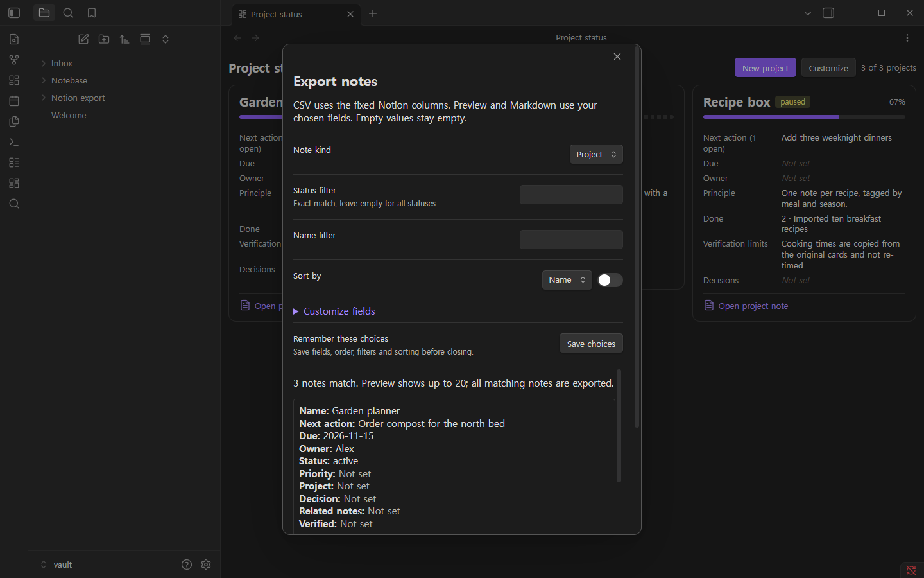The width and height of the screenshot is (924, 578).
Task: Click the Name filter input field
Action: point(571,240)
